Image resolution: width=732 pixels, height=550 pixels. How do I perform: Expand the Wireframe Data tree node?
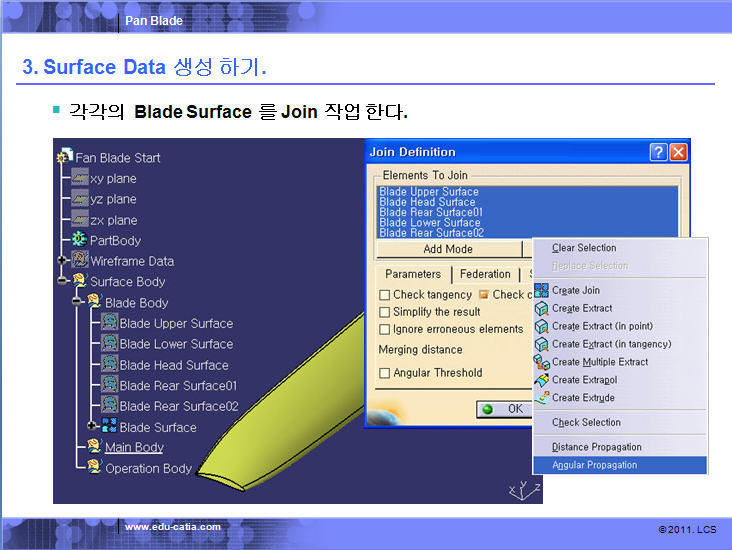(x=63, y=261)
